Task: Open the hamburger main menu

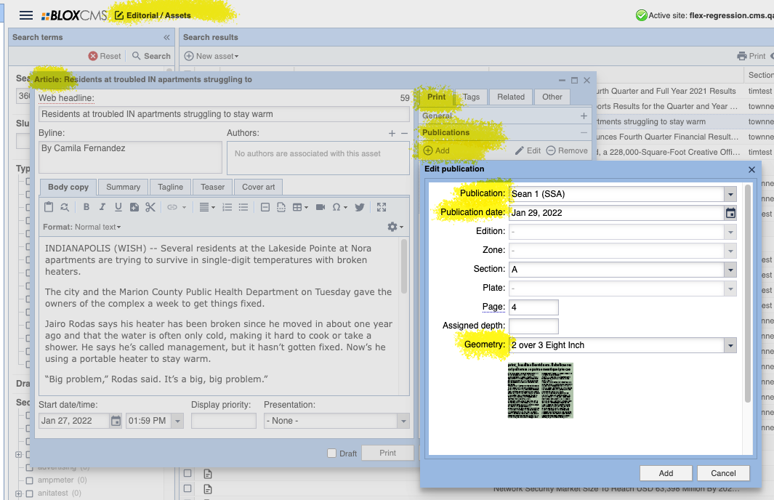Action: tap(25, 15)
